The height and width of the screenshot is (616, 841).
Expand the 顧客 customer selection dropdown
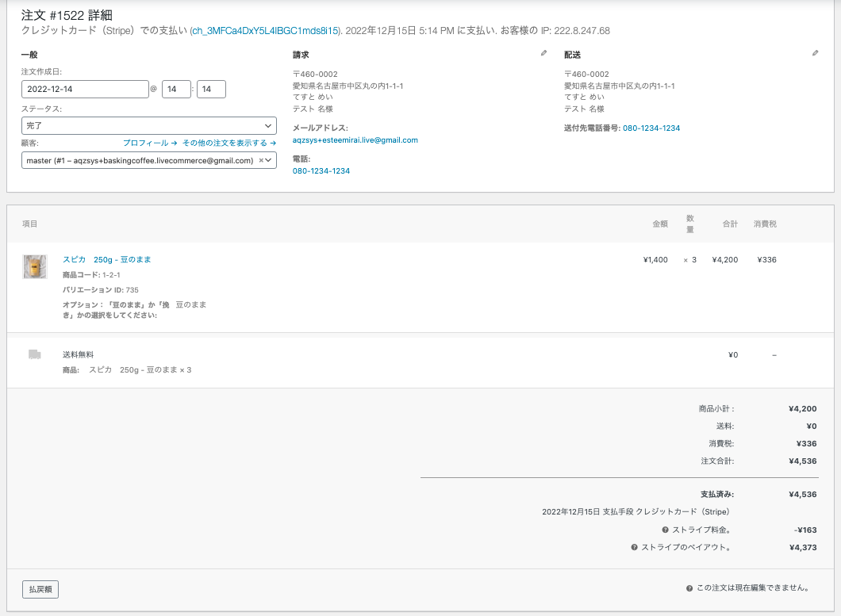[270, 160]
